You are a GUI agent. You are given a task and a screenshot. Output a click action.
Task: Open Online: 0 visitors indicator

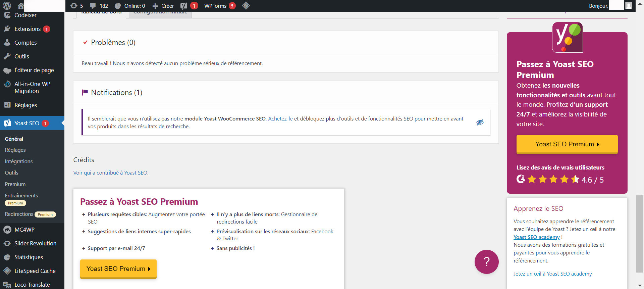130,6
